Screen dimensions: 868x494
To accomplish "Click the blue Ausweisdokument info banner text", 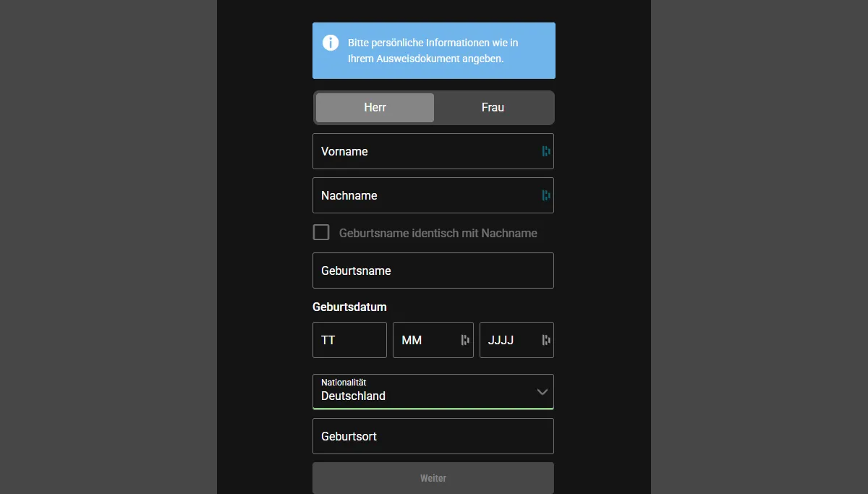I will click(x=433, y=51).
